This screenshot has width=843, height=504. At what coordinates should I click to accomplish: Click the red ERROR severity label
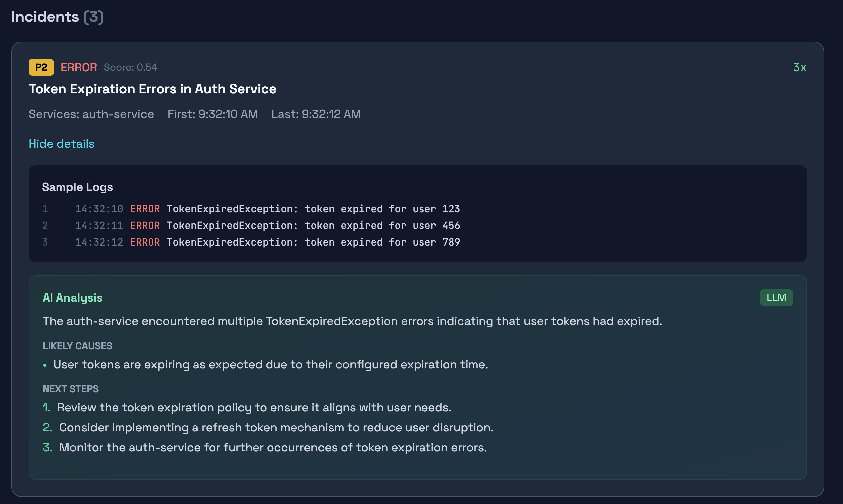coord(79,67)
